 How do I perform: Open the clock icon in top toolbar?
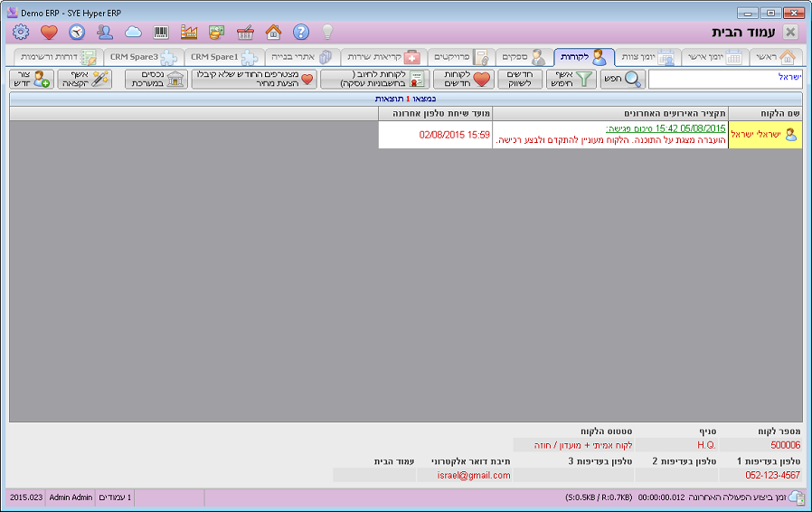click(x=77, y=33)
